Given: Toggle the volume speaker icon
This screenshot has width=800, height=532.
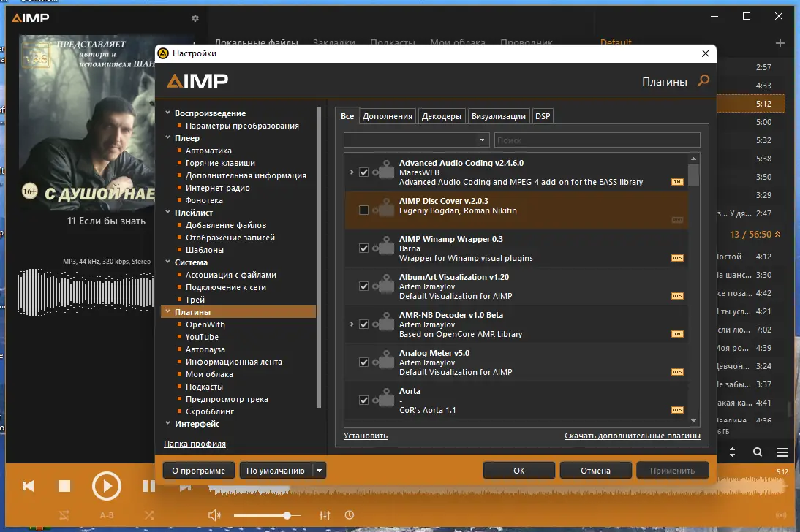Looking at the screenshot, I should (214, 515).
